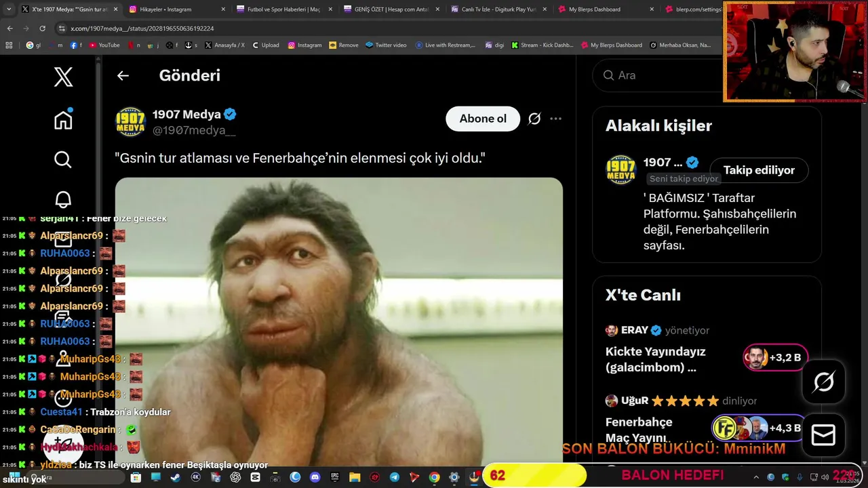Click the Ara search field

click(658, 75)
